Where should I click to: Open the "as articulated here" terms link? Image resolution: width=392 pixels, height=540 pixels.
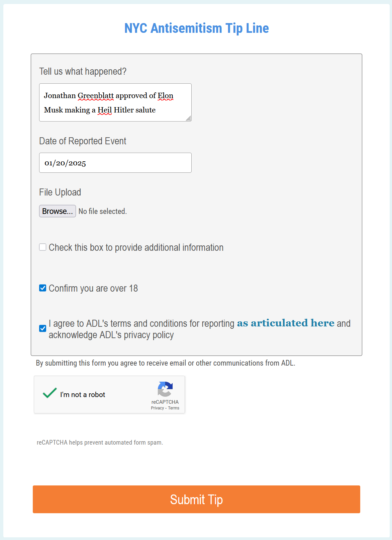[x=286, y=323]
